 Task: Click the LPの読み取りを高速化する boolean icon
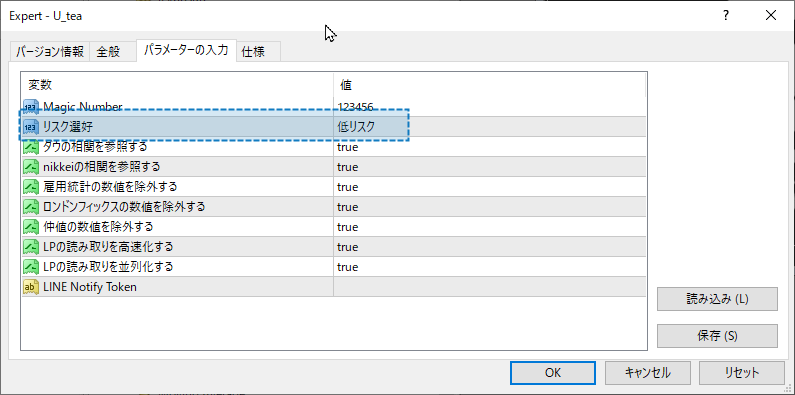point(31,247)
